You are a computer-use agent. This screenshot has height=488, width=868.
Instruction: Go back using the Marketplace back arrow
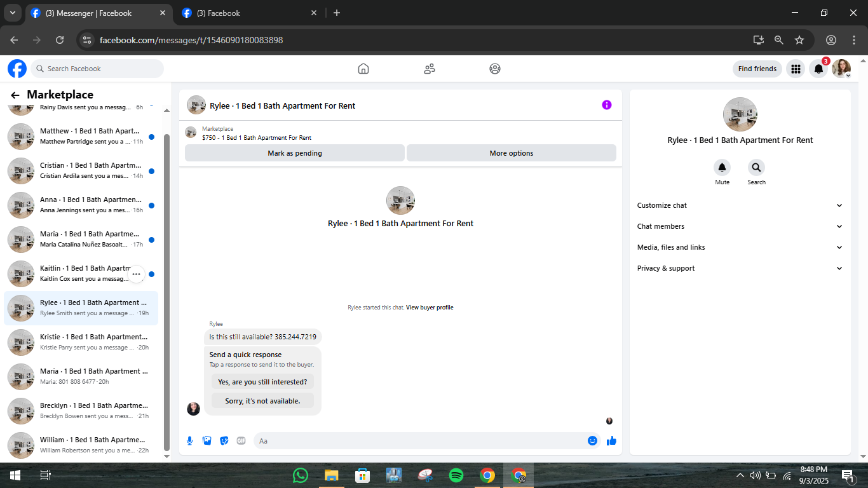click(x=15, y=95)
